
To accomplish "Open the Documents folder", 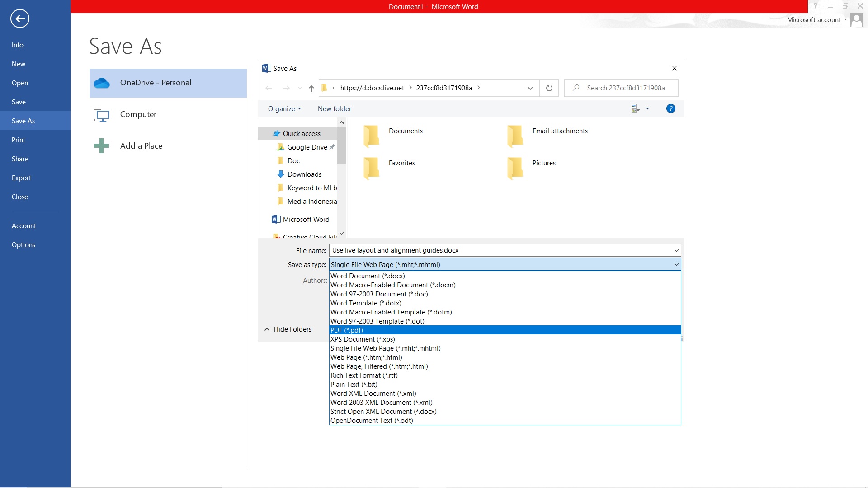I will pos(393,136).
